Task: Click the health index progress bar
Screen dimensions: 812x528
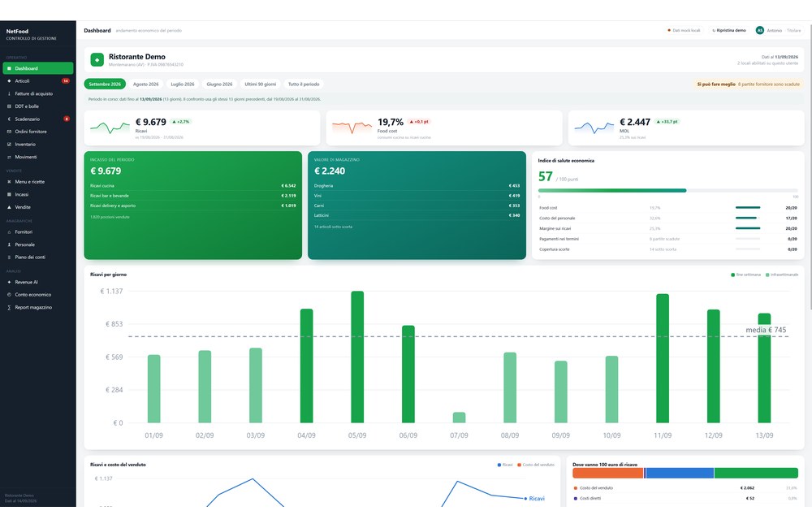Action: pos(668,191)
